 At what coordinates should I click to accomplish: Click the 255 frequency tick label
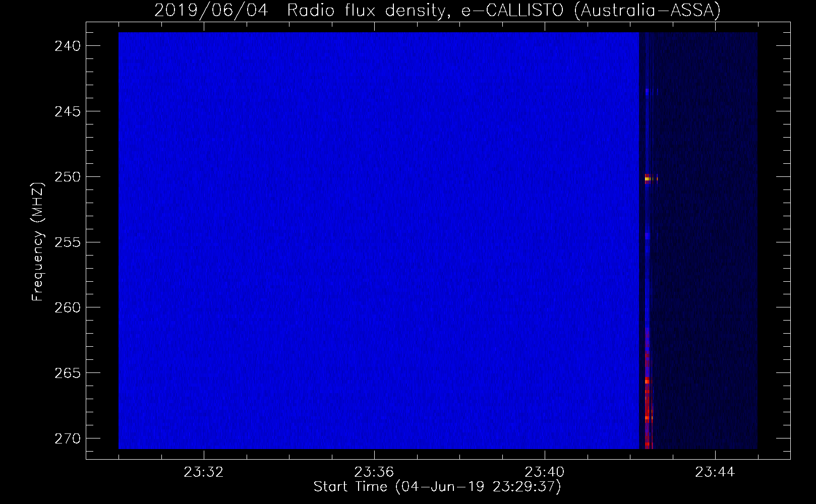pos(68,242)
